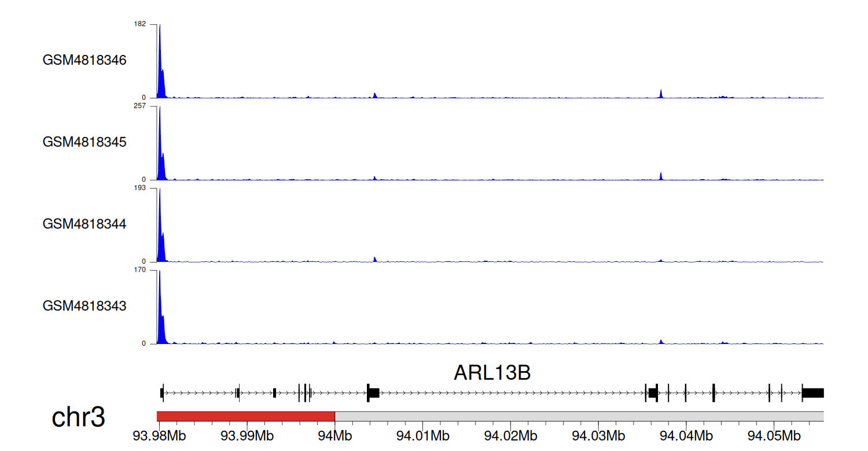Click the GSM4818346 track label
This screenshot has height=451, width=868.
[x=84, y=60]
